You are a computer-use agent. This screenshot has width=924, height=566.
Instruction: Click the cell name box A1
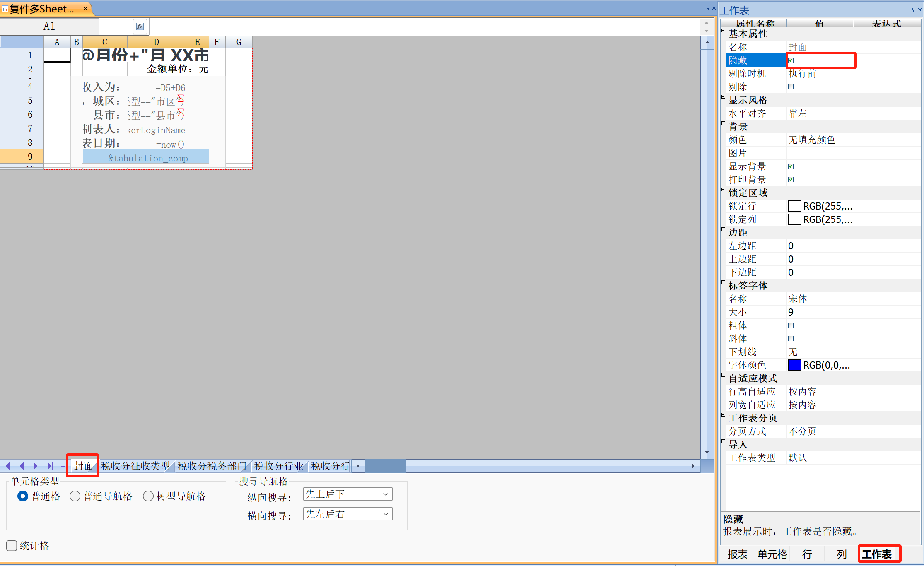(x=50, y=26)
